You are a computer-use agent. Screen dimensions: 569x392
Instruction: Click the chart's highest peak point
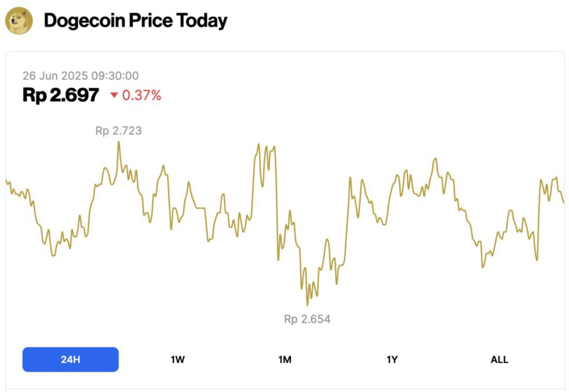point(118,142)
